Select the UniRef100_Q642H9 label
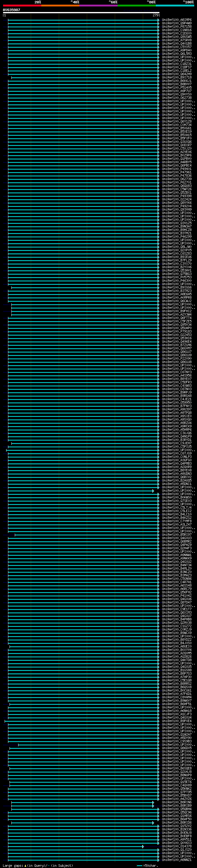 click(177, 74)
